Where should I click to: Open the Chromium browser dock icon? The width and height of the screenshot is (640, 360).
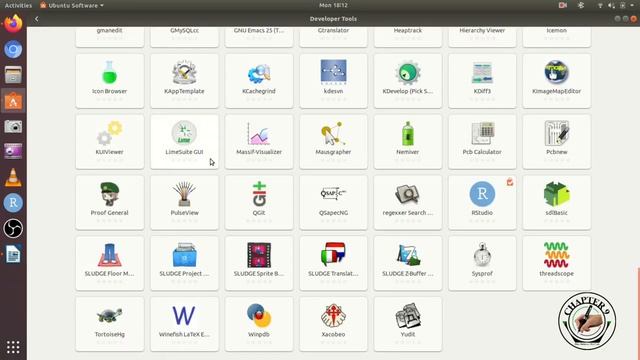pos(13,49)
